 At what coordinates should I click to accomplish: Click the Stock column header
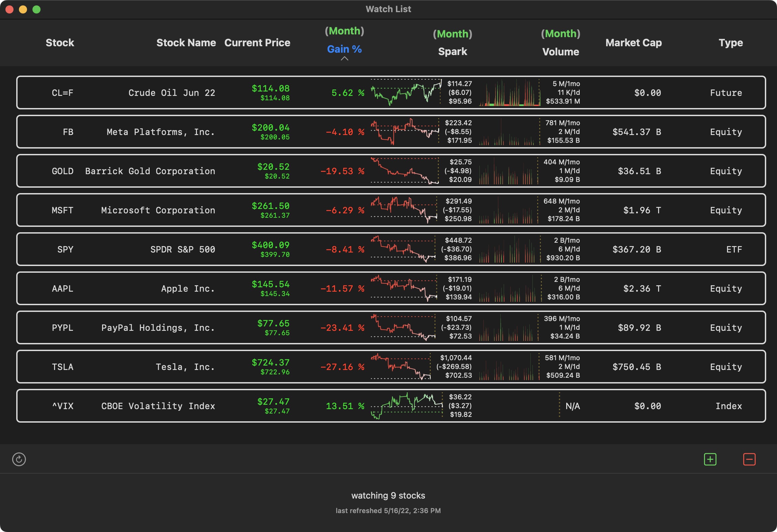(60, 43)
